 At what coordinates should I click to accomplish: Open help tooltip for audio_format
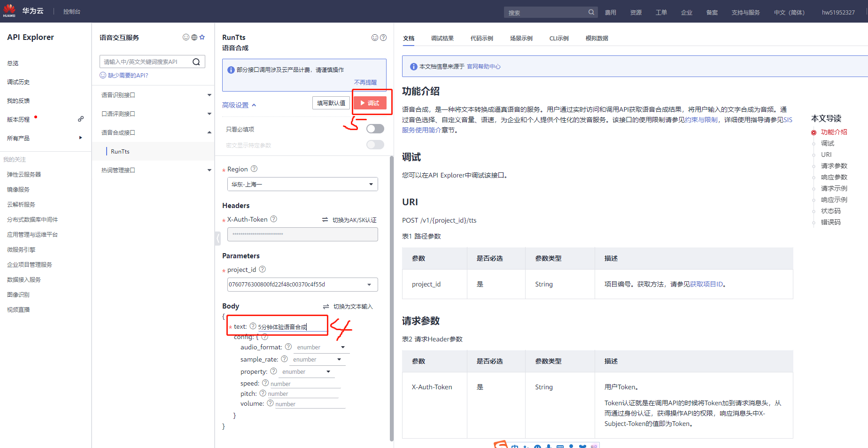288,347
